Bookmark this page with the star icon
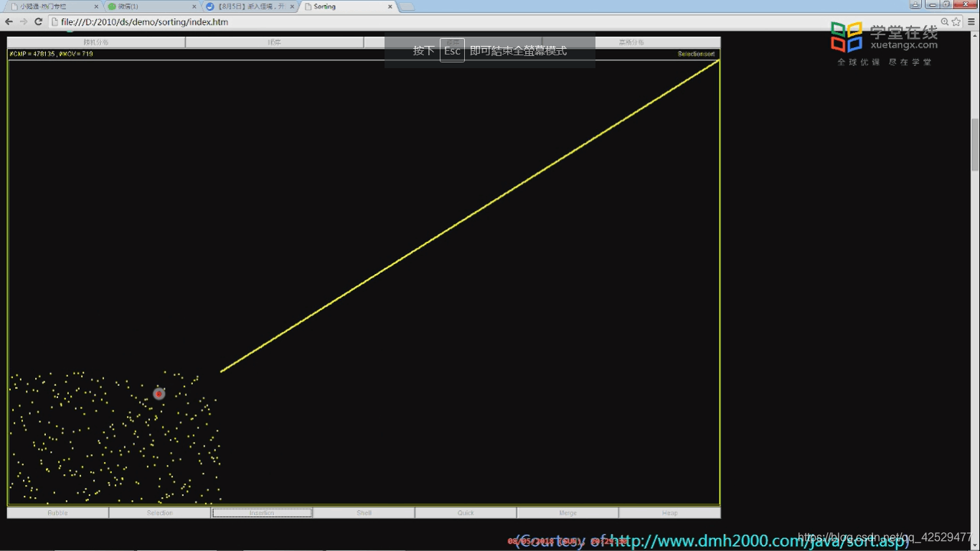This screenshot has width=980, height=551. pos(956,22)
